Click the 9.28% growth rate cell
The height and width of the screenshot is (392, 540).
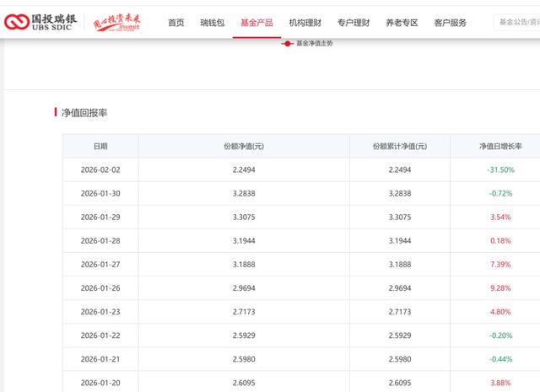pyautogui.click(x=499, y=287)
